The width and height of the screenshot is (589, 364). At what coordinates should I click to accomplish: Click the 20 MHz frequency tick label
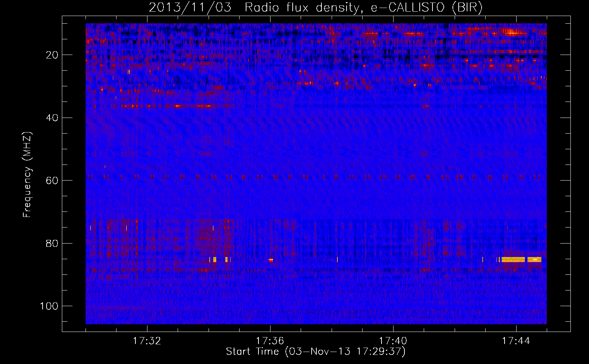(52, 55)
